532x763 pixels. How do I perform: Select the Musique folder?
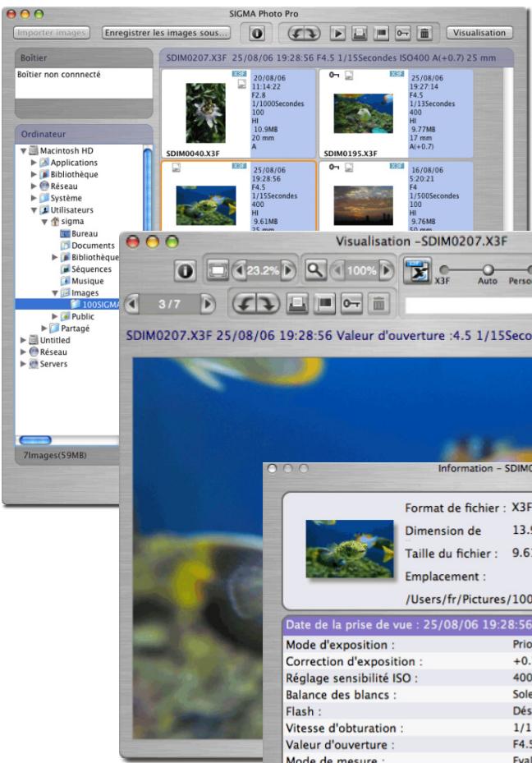(82, 281)
